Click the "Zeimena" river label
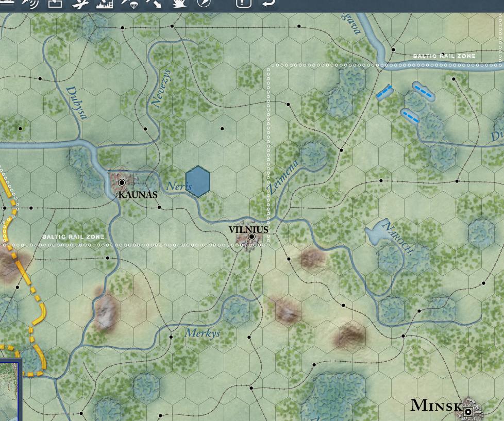504x421 pixels. [282, 177]
